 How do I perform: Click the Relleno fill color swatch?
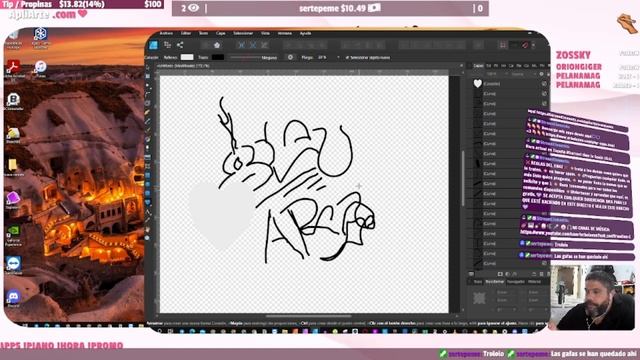coord(187,58)
